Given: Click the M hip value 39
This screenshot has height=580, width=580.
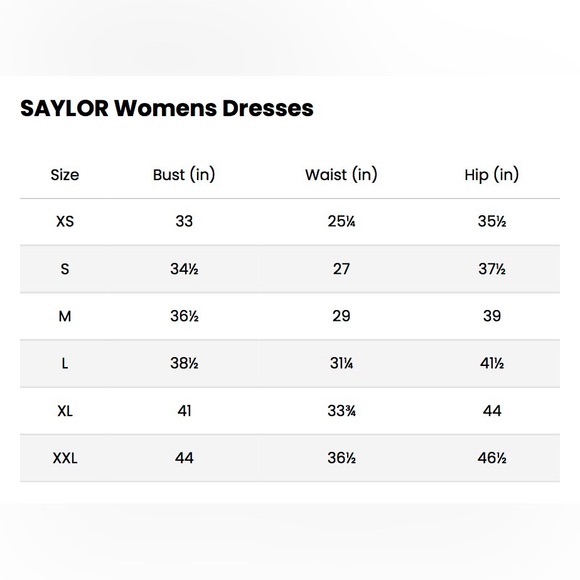Looking at the screenshot, I should [492, 316].
